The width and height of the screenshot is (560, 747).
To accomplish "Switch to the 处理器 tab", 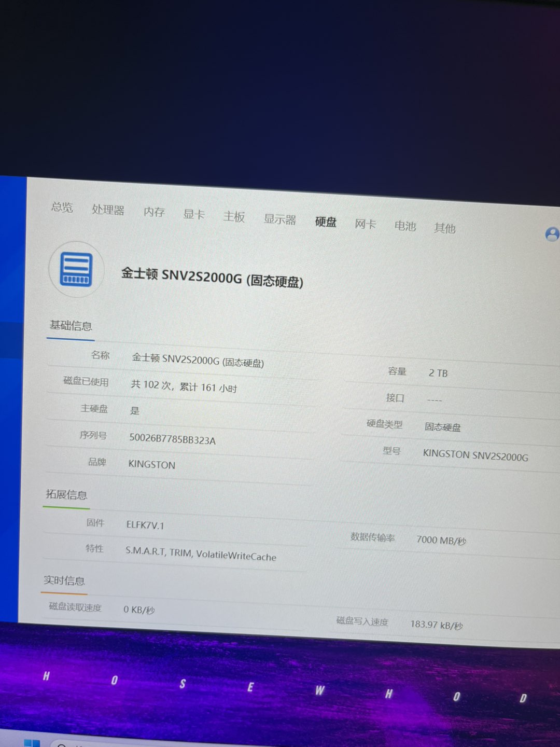I will 108,210.
